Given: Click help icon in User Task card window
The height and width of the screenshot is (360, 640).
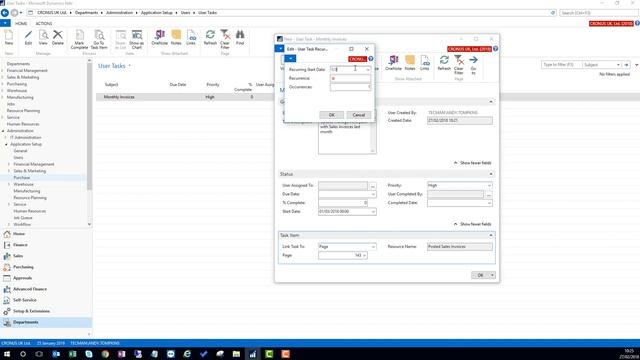Looking at the screenshot, I should coord(496,49).
